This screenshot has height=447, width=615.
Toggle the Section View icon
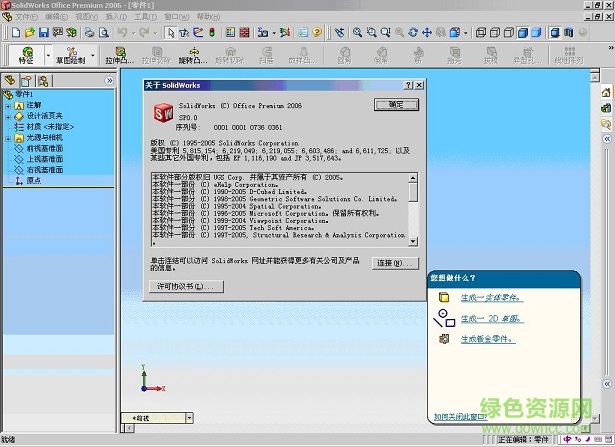click(569, 33)
